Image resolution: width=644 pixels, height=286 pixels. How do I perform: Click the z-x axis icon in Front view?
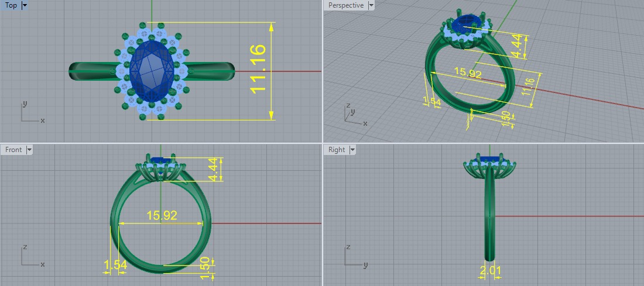click(32, 256)
